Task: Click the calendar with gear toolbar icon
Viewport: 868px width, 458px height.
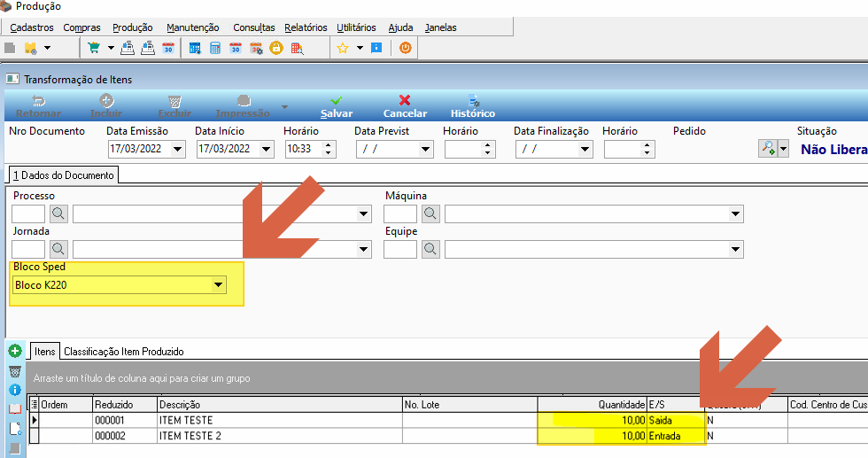Action: [256, 48]
